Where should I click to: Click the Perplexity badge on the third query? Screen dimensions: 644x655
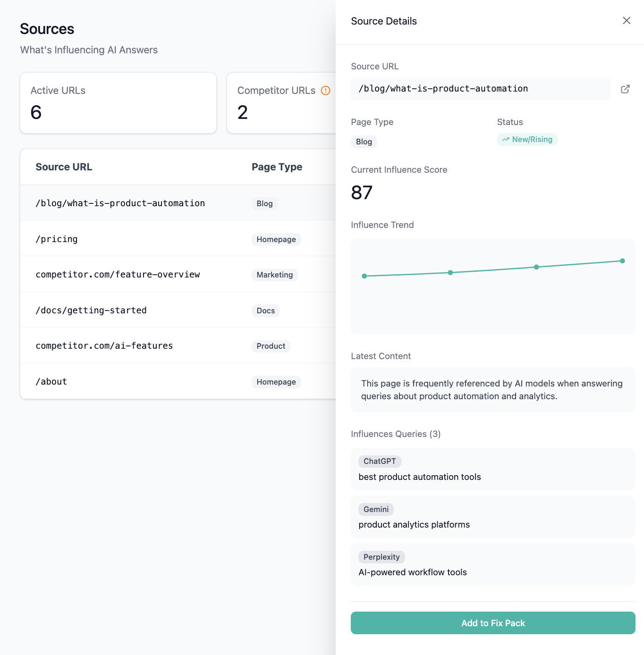tap(381, 557)
